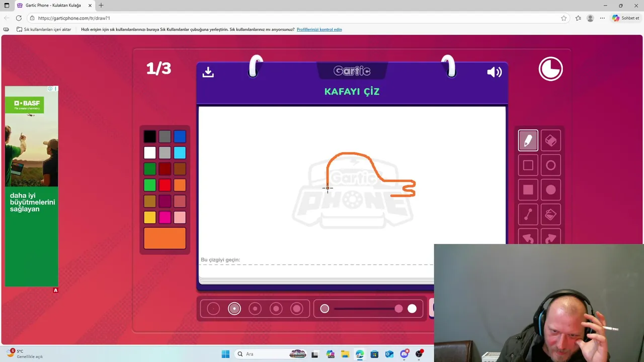
Task: Choose the fourth brush size
Action: [x=276, y=309]
